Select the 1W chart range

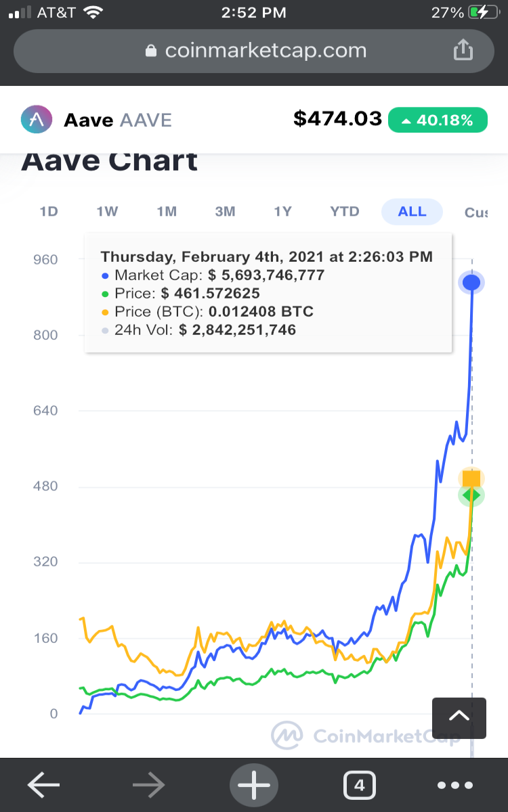point(107,212)
